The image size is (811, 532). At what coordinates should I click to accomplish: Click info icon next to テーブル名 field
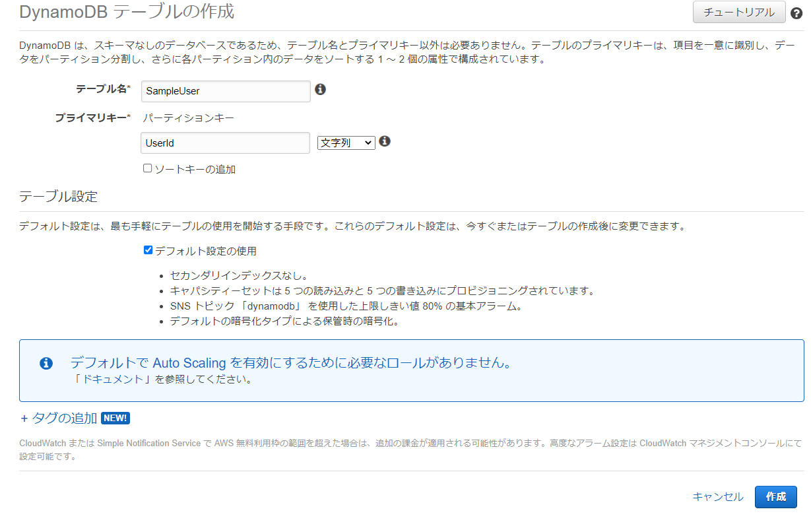point(321,89)
